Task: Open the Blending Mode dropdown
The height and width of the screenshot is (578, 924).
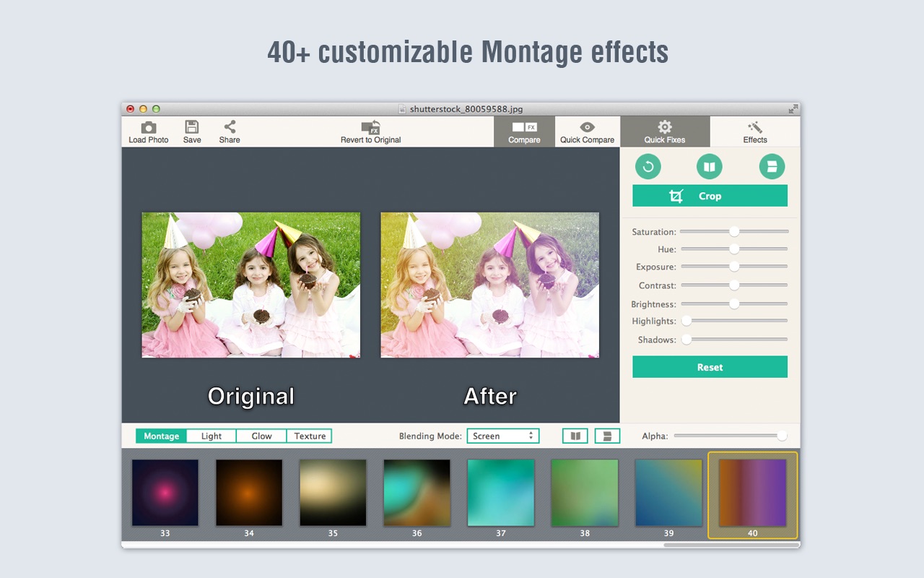Action: point(503,436)
